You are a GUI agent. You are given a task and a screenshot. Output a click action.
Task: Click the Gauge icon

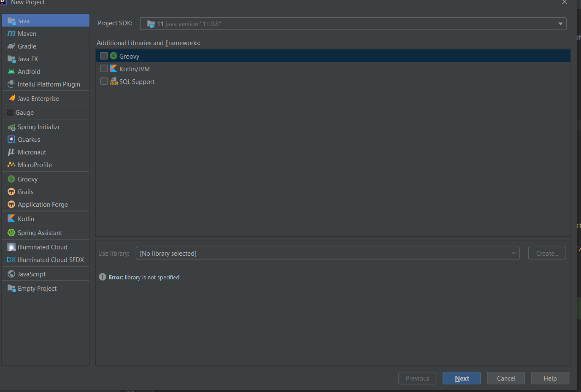(11, 112)
